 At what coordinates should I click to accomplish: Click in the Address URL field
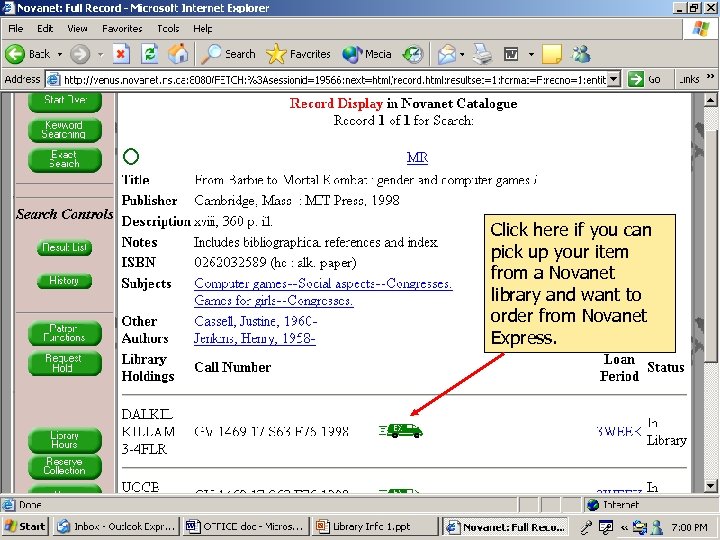[x=334, y=79]
